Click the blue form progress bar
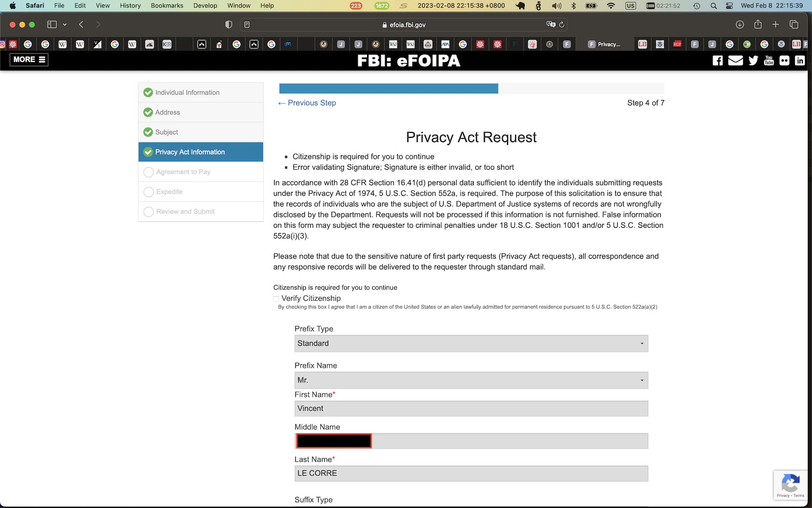The height and width of the screenshot is (508, 812). [388, 89]
